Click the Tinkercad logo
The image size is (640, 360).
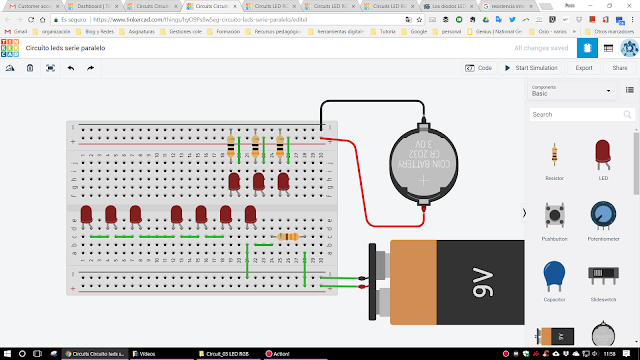click(10, 48)
